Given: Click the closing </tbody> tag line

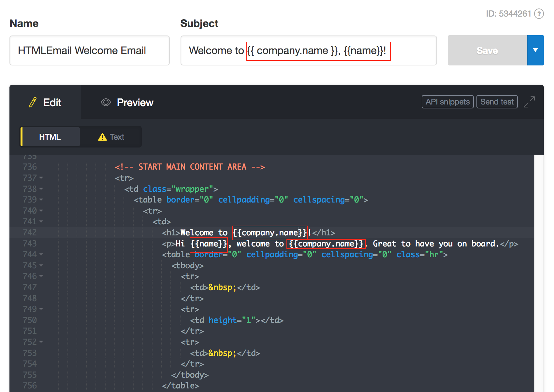Looking at the screenshot, I should pos(190,375).
